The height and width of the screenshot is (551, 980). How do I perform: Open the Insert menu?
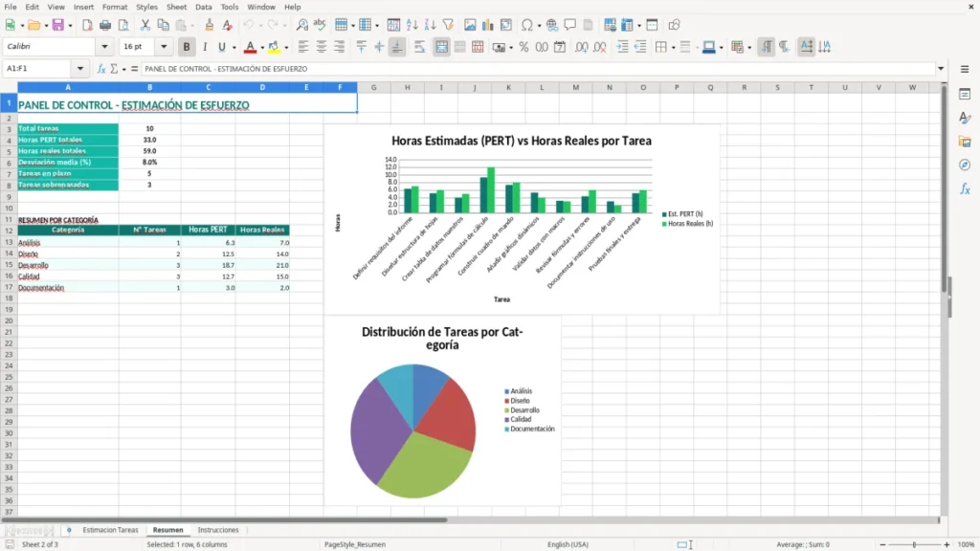[x=83, y=7]
